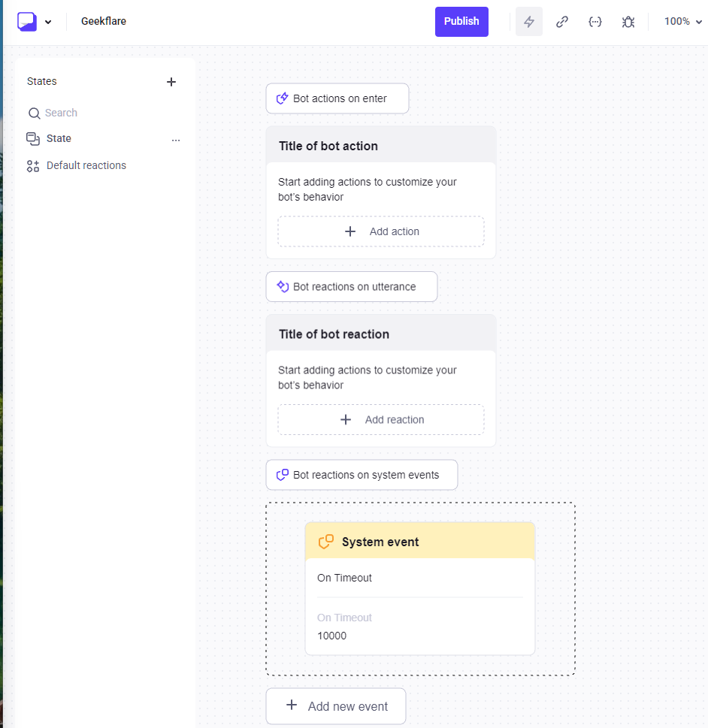
Task: Click the curly braces variables icon
Action: (595, 22)
